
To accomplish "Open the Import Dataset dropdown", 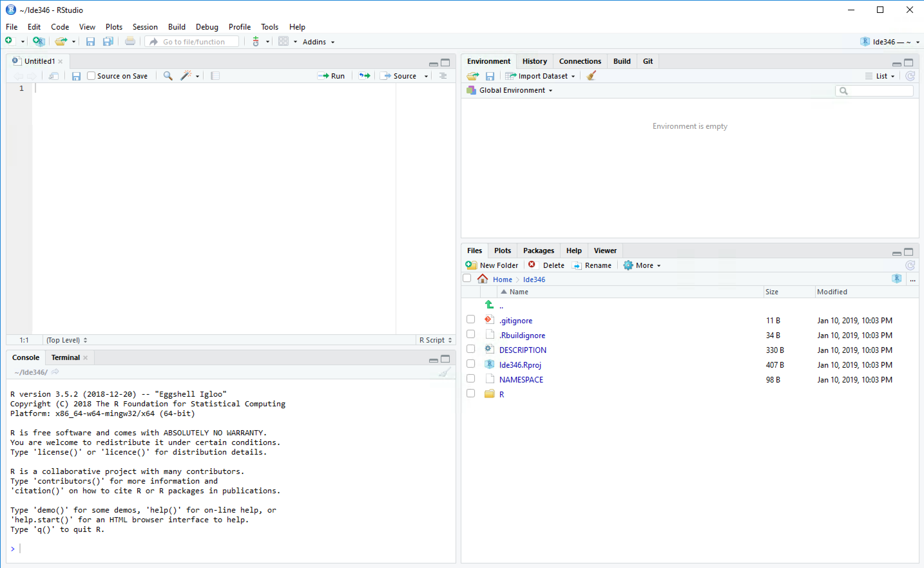I will click(x=540, y=76).
